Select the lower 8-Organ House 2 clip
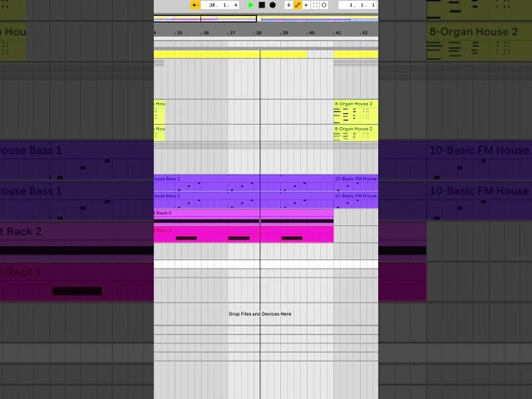Screen dimensions: 532x399 click(x=356, y=133)
